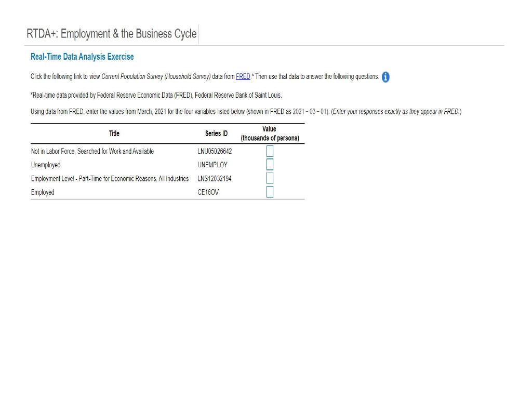The image size is (532, 411).
Task: Click the Value input for UNEMPLOY
Action: [x=269, y=164]
